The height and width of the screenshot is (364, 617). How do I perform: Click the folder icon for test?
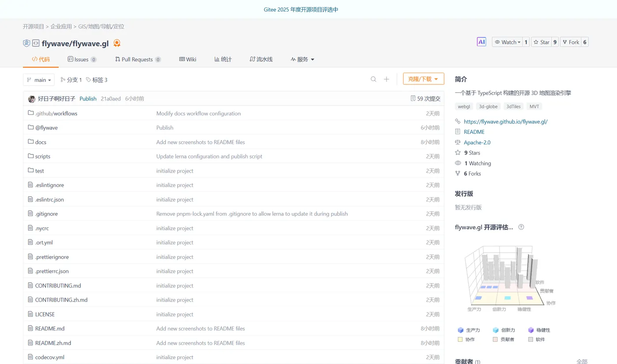pos(31,170)
